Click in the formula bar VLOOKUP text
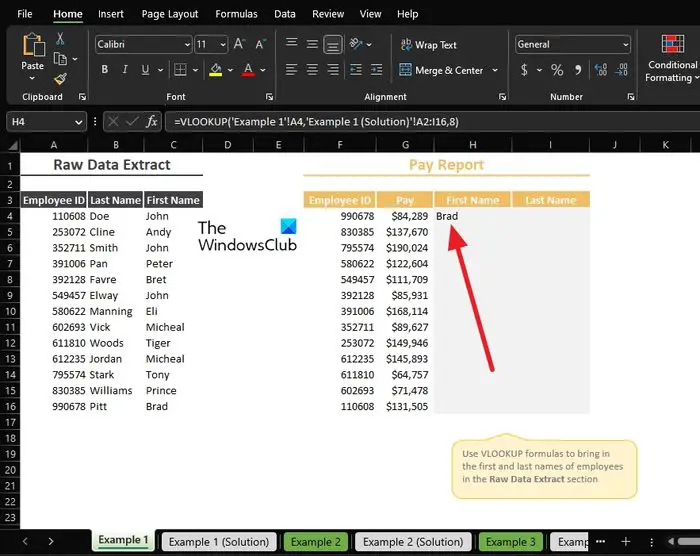Screen dimensions: 700x556 316,121
